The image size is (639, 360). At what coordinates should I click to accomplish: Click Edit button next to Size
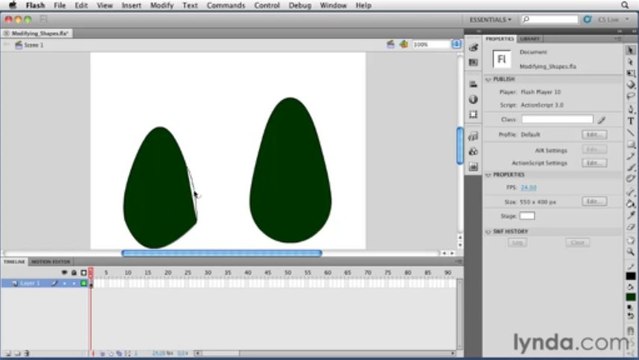(x=594, y=201)
